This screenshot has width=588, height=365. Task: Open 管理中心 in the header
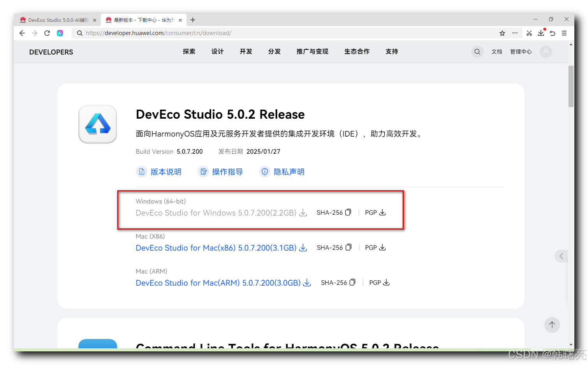point(521,52)
